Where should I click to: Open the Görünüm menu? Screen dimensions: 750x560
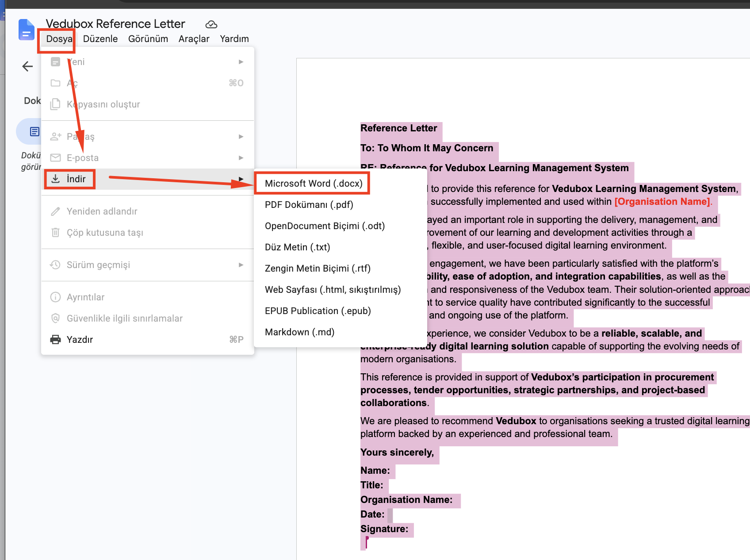(x=148, y=39)
